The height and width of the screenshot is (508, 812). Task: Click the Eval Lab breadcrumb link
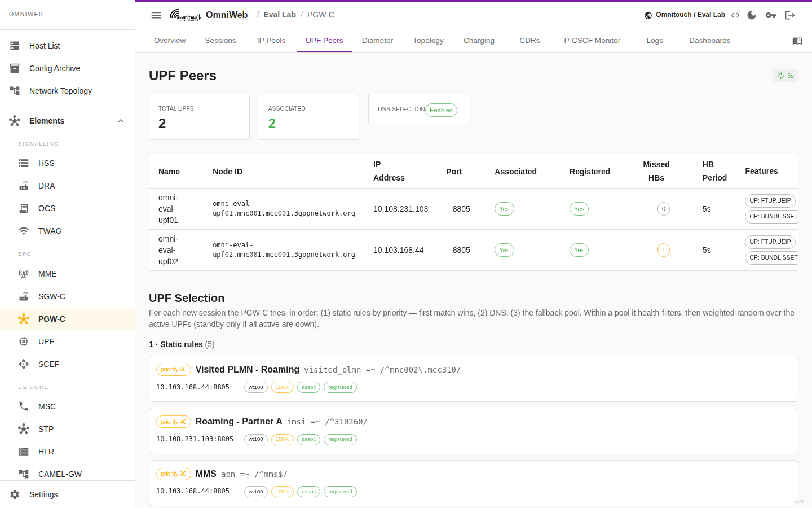(x=280, y=15)
